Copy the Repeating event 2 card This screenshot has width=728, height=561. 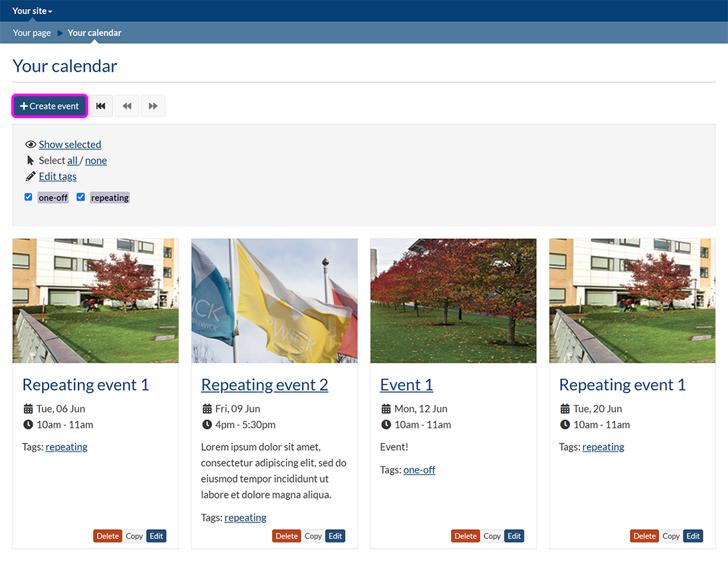(x=313, y=536)
